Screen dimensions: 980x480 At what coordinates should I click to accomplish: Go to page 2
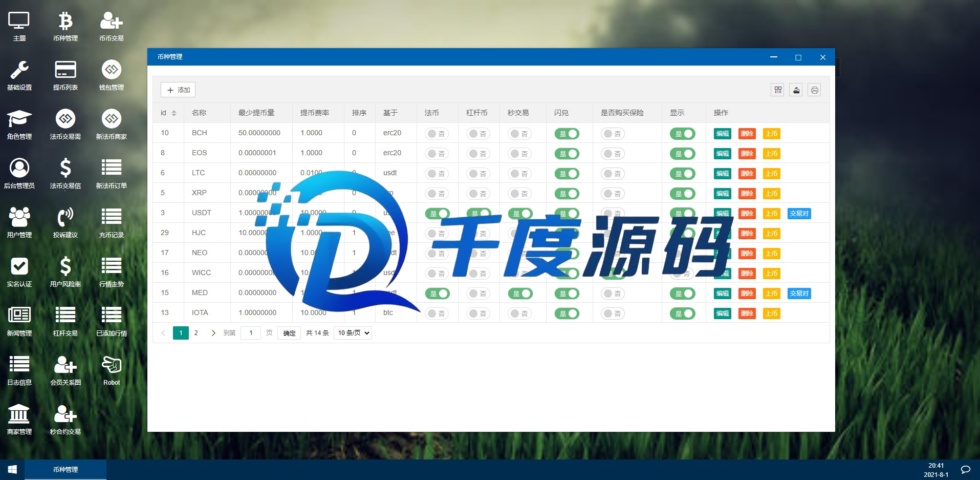[196, 333]
